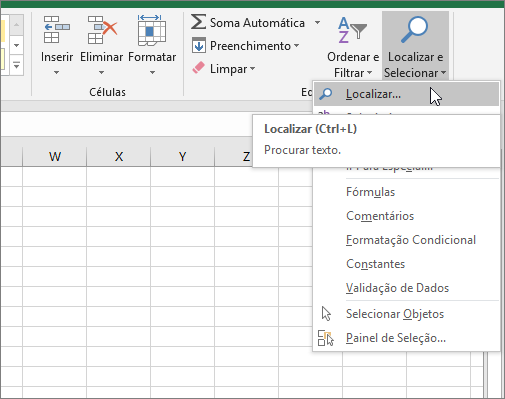Choose Comentários from the menu

pyautogui.click(x=407, y=216)
